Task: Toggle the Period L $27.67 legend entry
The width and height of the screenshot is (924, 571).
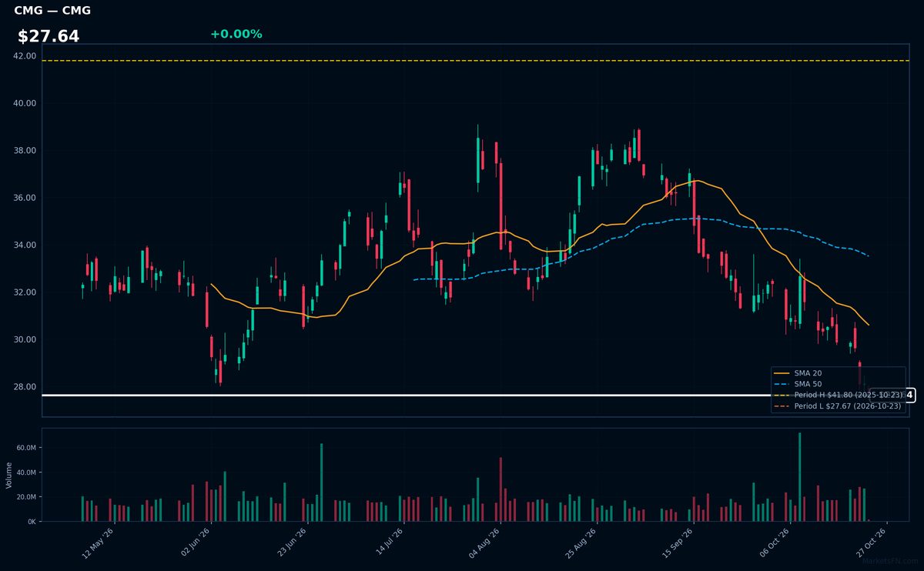Action: coord(838,406)
